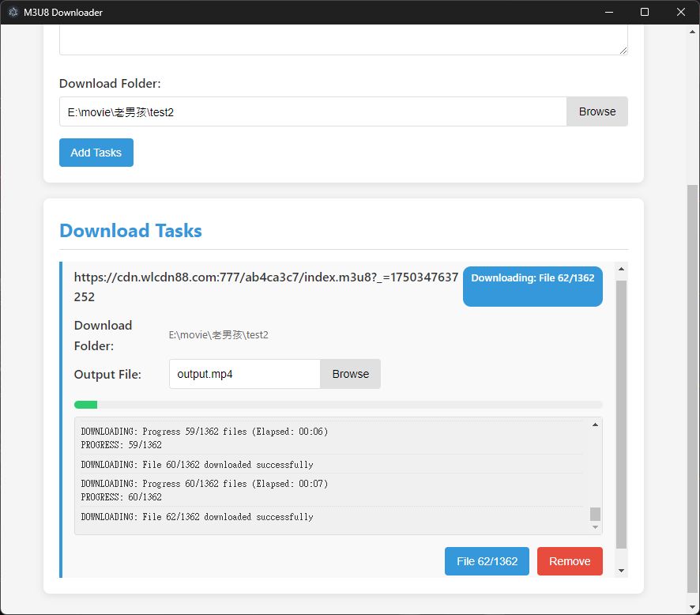
Task: Click the task list's scroll-down arrow
Action: [x=622, y=570]
